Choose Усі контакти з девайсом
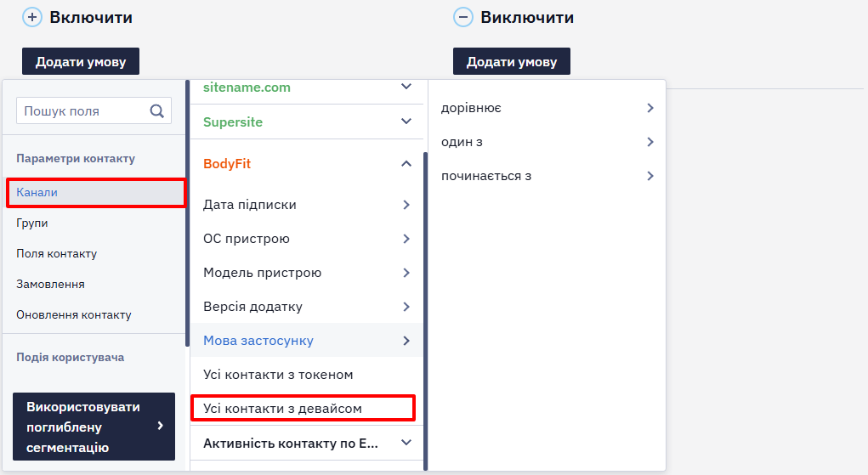This screenshot has height=475, width=868. tap(303, 408)
